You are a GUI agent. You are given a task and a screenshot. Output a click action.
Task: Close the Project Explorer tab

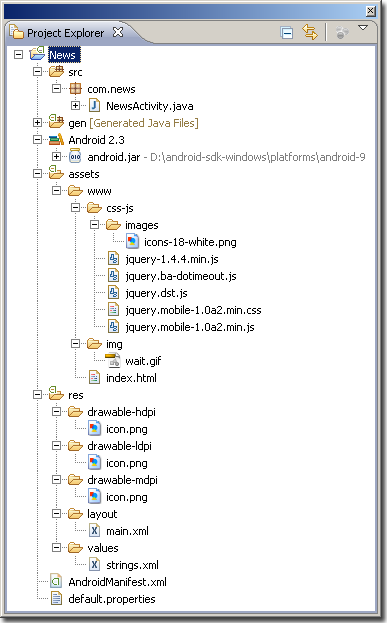(x=118, y=32)
